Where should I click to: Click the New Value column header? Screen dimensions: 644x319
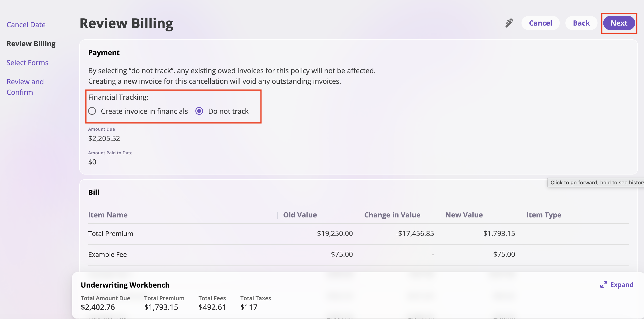pos(464,215)
